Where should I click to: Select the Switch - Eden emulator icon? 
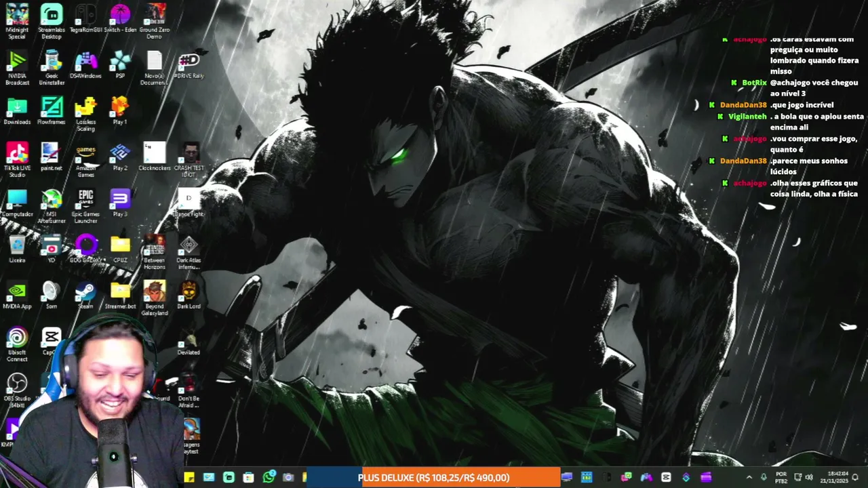click(120, 19)
